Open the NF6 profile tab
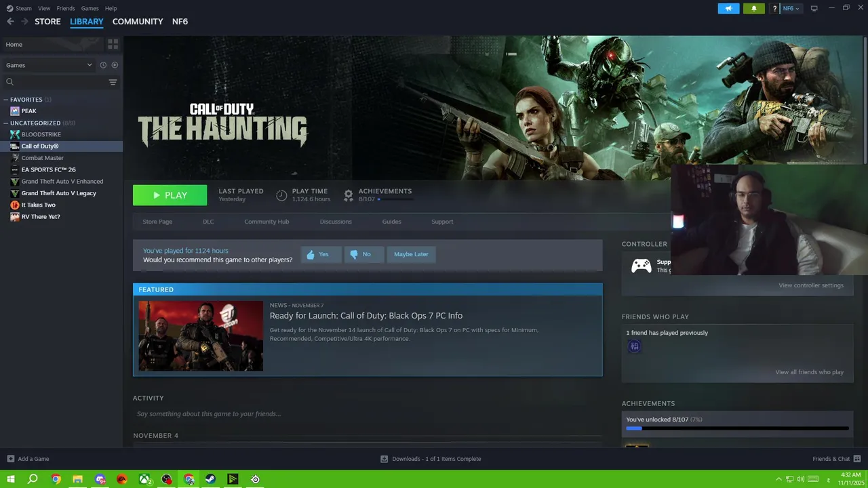Viewport: 868px width, 488px height. [x=180, y=22]
